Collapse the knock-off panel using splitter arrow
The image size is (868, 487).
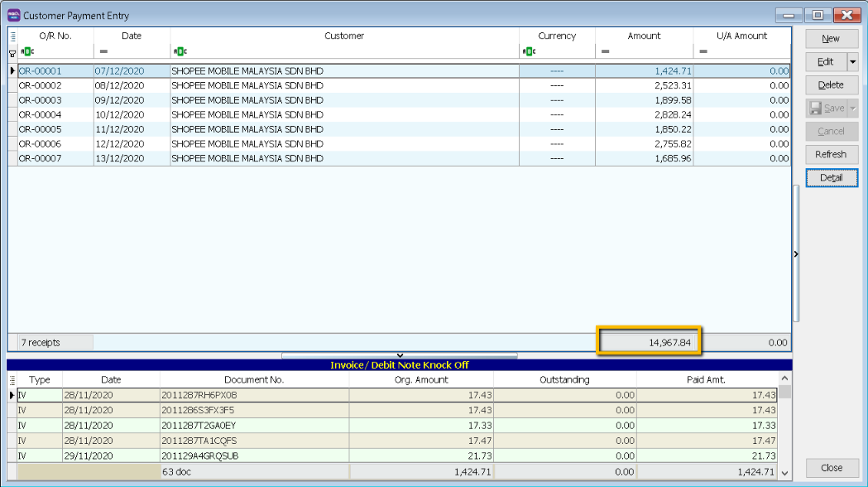399,355
